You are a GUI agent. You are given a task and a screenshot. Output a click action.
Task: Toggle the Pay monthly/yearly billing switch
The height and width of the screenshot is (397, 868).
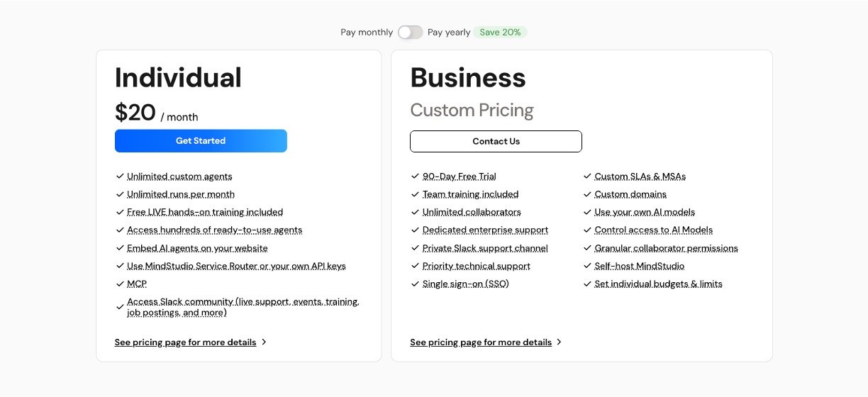pyautogui.click(x=410, y=32)
